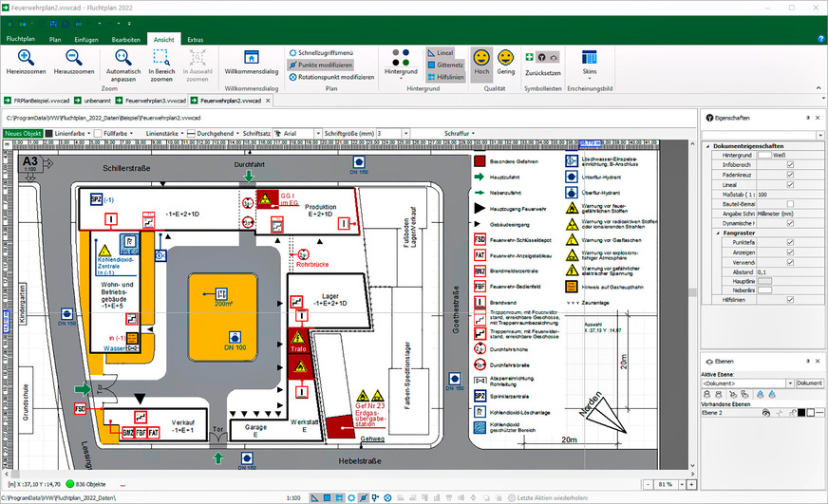Click the Dokument button in Ebenen panel
Viewport: 828px width, 504px height.
pos(809,383)
